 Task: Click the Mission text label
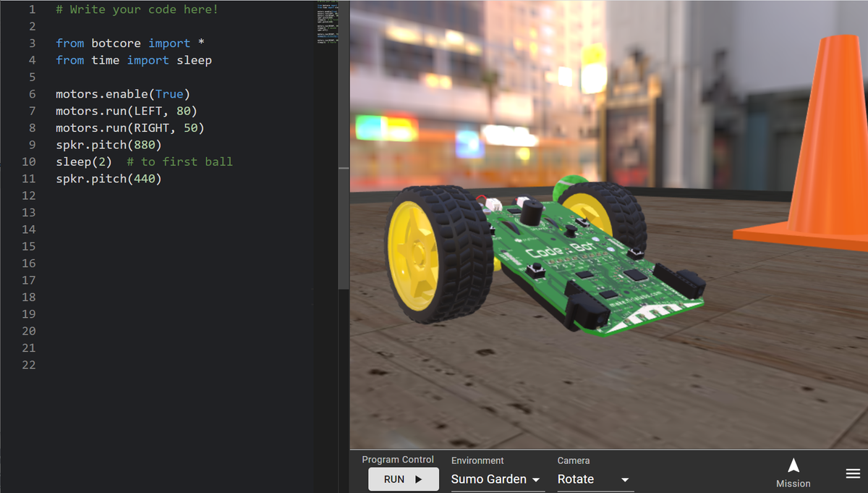pos(793,483)
